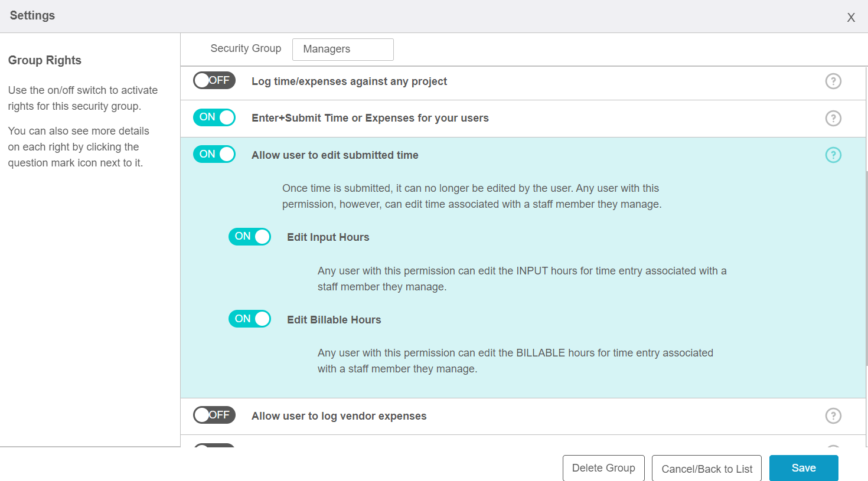Click 'Log time/expenses against any project' text
The width and height of the screenshot is (868, 481).
(349, 81)
